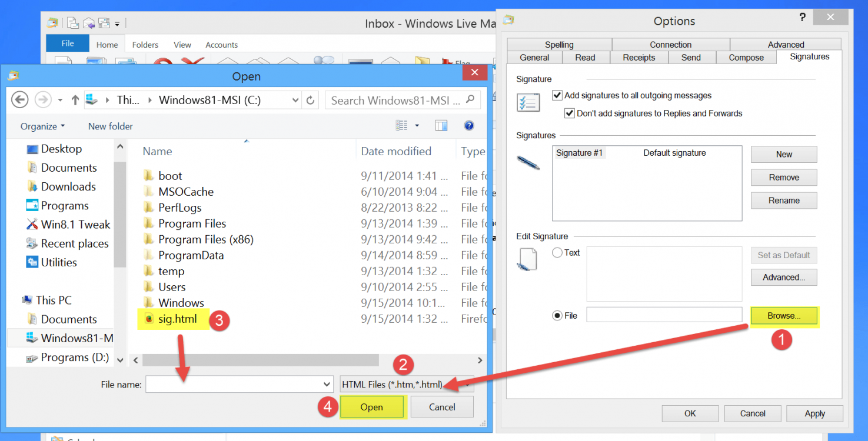The image size is (868, 441).
Task: Select Recent places in the navigation pane
Action: (x=67, y=243)
